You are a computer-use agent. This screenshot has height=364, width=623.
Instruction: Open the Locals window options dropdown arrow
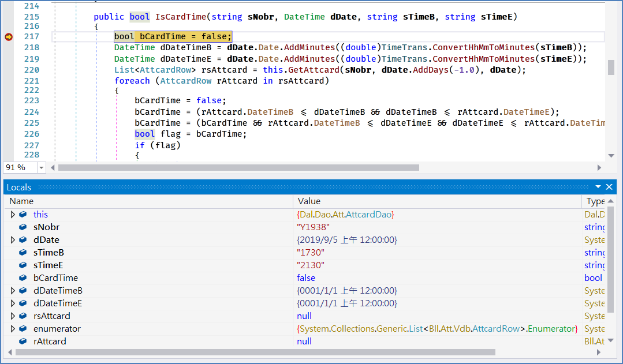coord(598,187)
